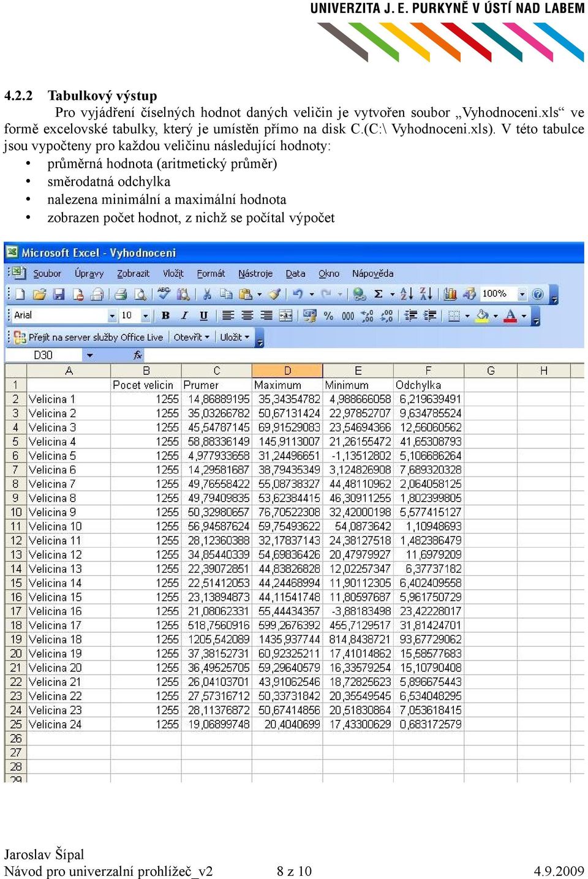Click the Open file folder icon
This screenshot has width=588, height=879.
point(40,295)
